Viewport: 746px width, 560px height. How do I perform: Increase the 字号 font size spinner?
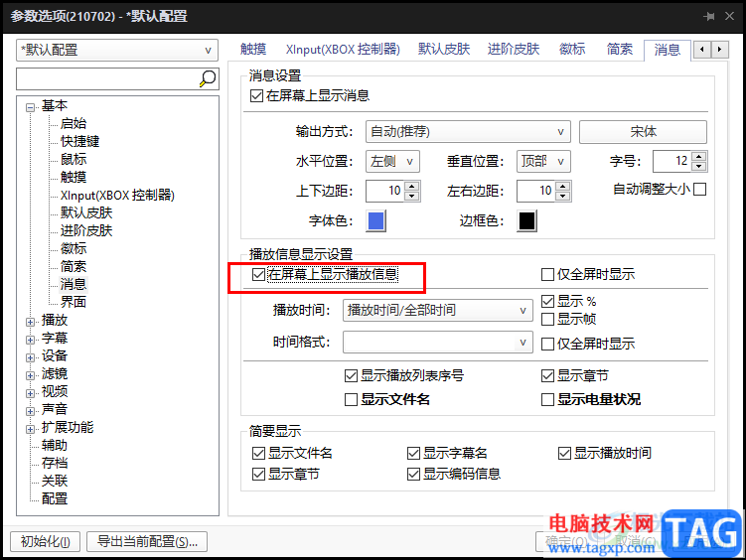698,157
